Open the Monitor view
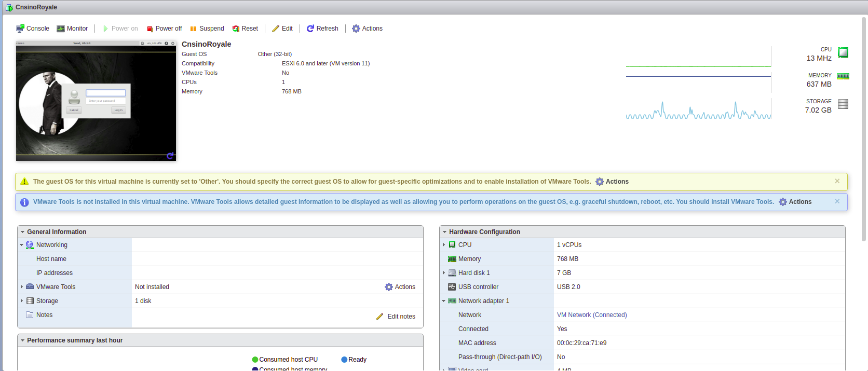 pyautogui.click(x=72, y=29)
